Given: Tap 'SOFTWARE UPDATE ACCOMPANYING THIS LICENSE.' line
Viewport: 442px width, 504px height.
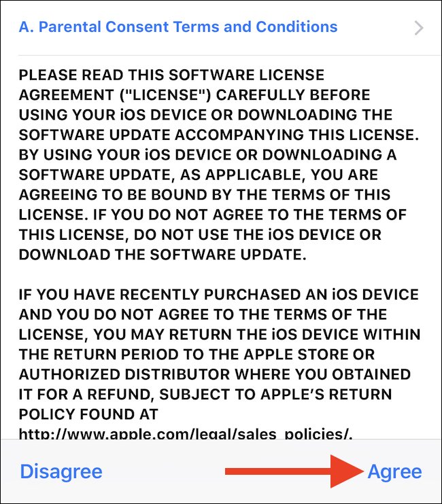Looking at the screenshot, I should coord(219,135).
